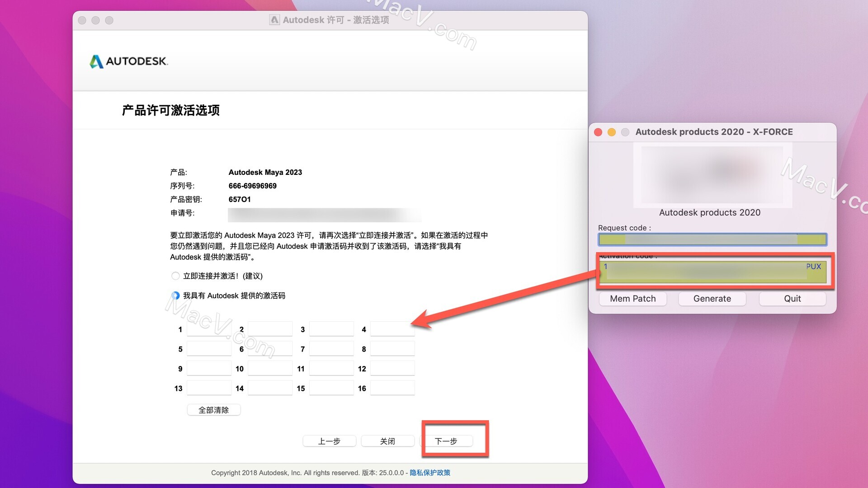Click activation code field number 8

392,348
